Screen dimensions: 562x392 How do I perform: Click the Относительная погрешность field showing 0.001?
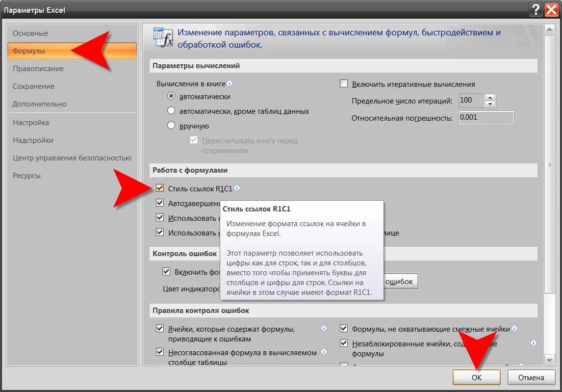(x=486, y=118)
